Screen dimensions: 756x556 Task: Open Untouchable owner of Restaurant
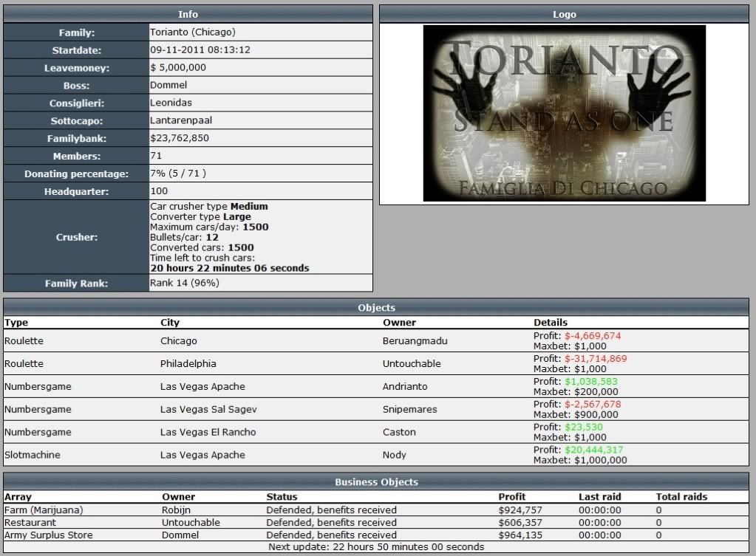pos(191,523)
